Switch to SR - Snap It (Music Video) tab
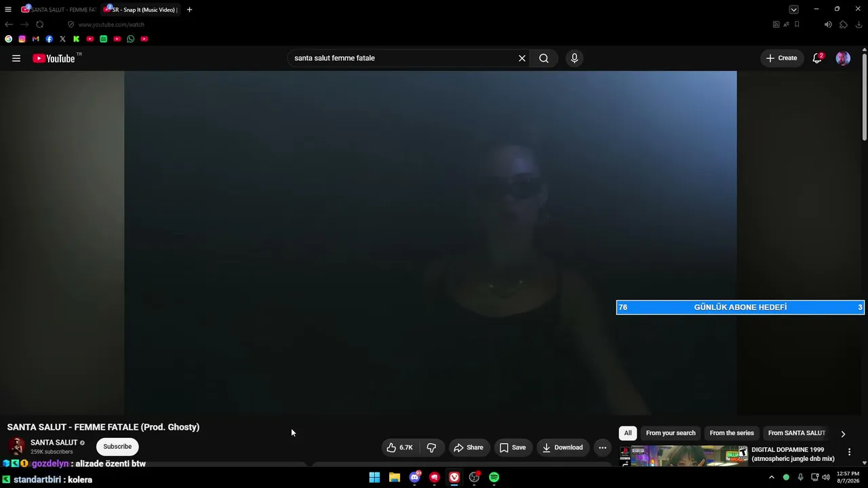Screen dimensions: 868x488 coord(141,9)
